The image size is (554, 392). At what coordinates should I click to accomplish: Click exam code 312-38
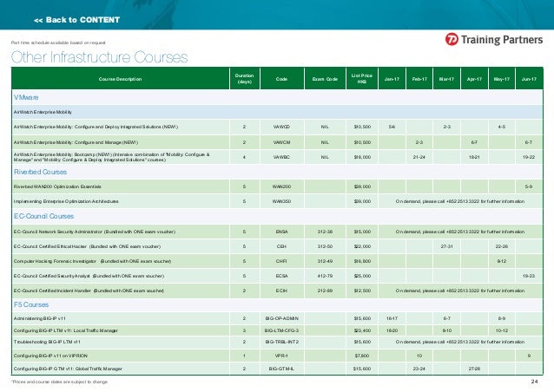[x=325, y=232]
